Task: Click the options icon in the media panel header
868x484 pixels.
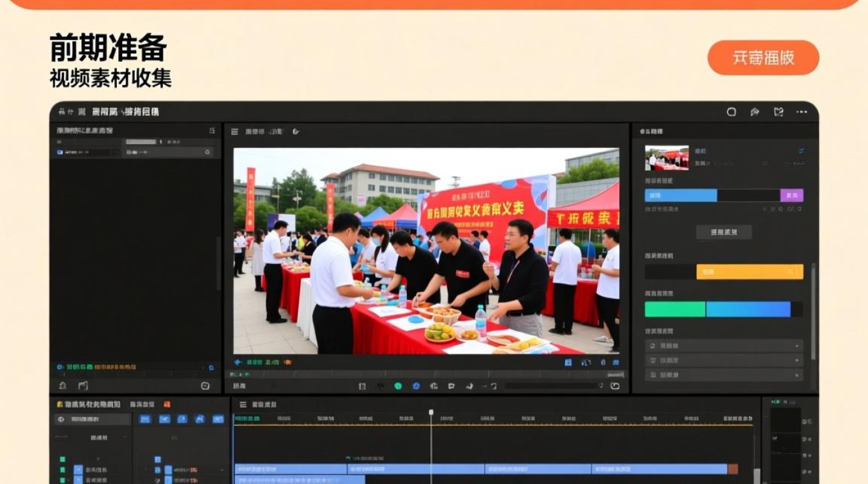Action: tap(212, 130)
